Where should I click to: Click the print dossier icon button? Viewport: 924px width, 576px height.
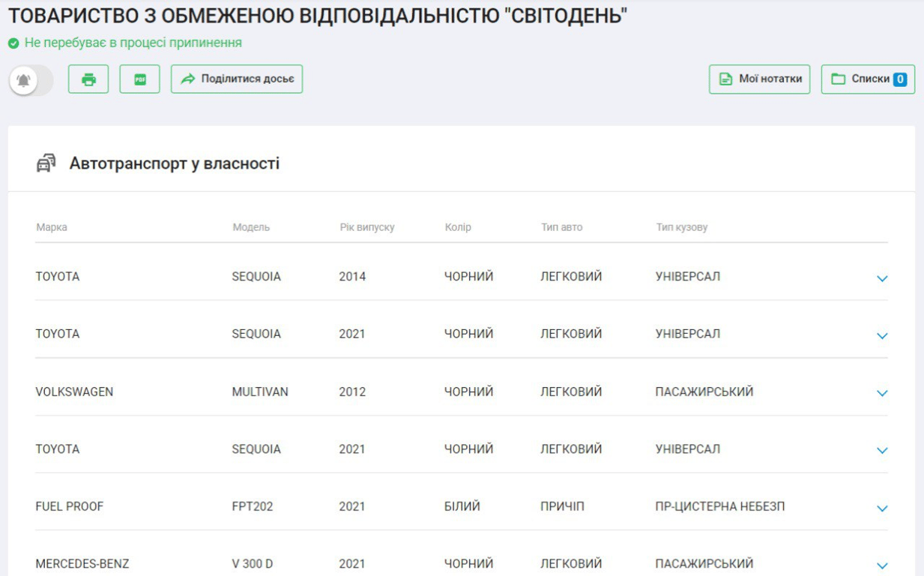[x=88, y=79]
